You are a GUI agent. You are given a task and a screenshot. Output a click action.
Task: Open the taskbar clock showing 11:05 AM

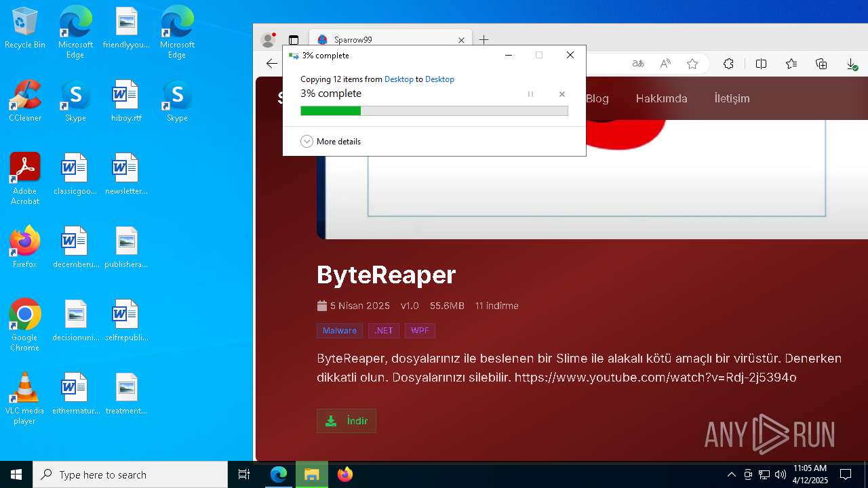pyautogui.click(x=810, y=474)
